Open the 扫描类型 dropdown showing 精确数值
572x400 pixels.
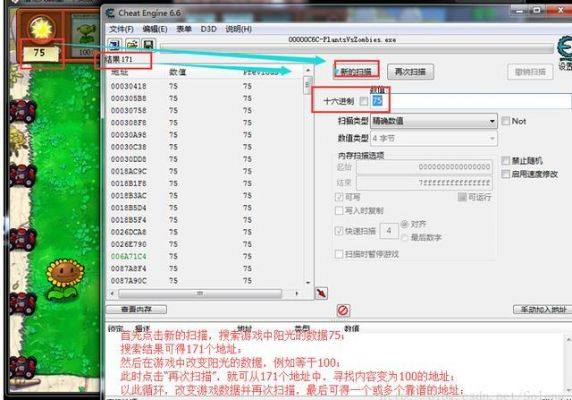point(434,121)
